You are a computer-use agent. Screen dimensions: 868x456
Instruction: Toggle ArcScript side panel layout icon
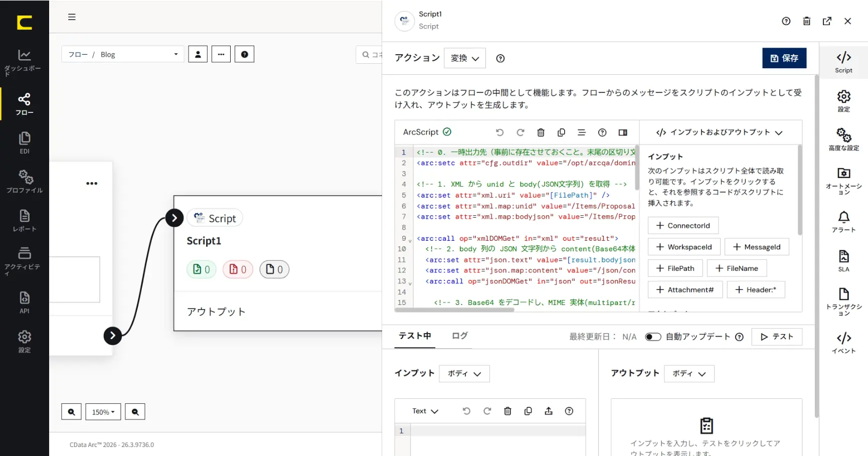pyautogui.click(x=623, y=132)
